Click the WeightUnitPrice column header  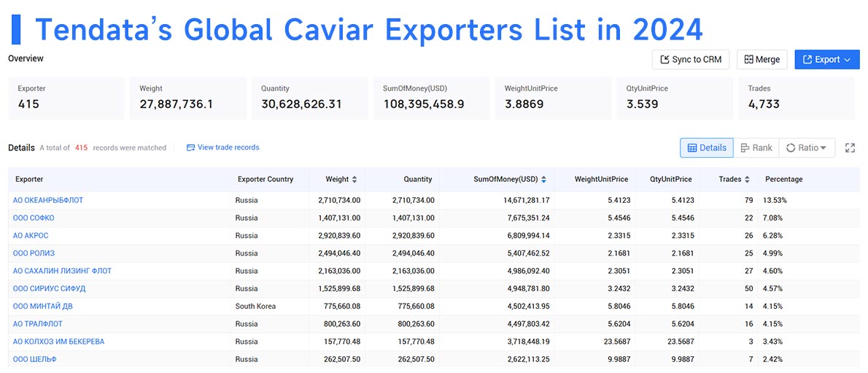click(x=601, y=180)
